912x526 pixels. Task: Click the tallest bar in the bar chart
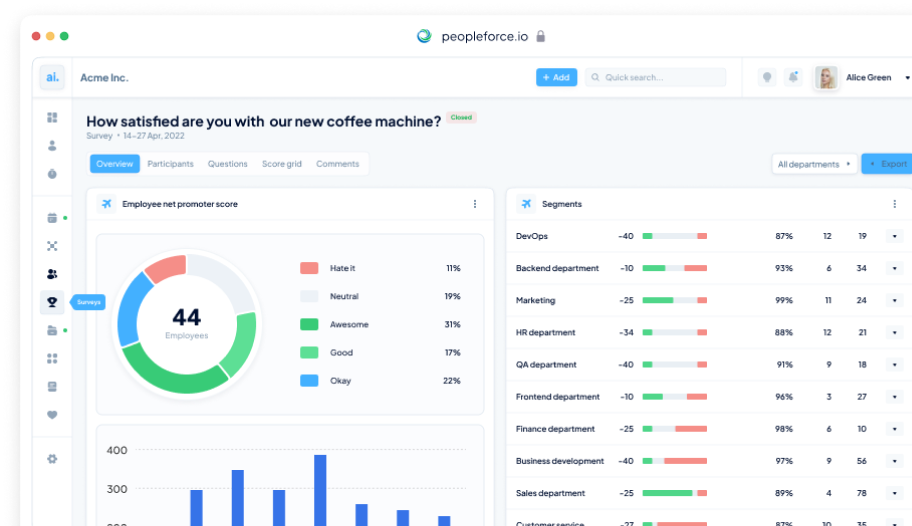click(320, 491)
